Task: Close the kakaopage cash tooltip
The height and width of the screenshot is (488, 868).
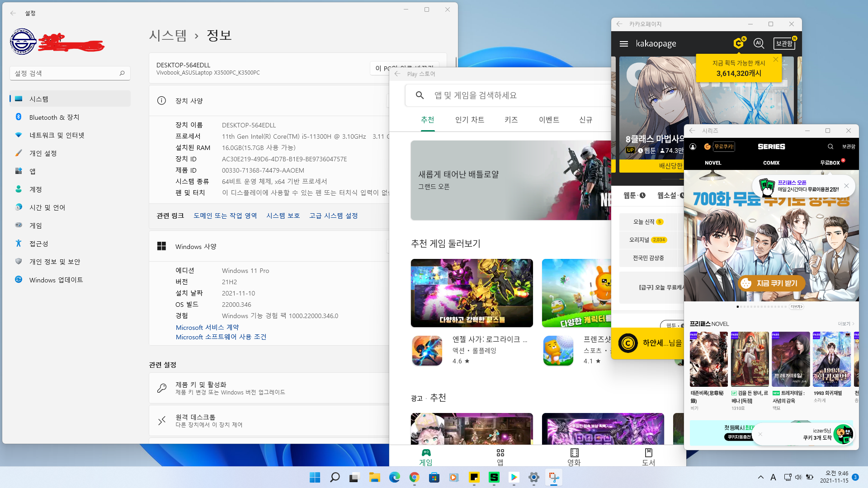Action: [x=776, y=59]
